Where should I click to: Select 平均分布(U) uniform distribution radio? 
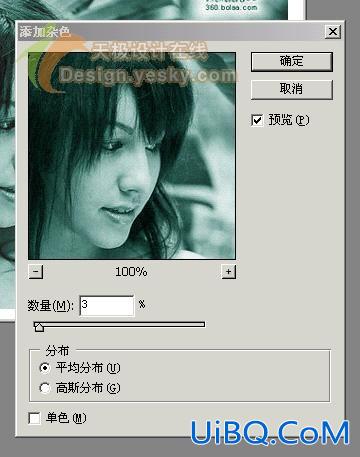(x=45, y=368)
